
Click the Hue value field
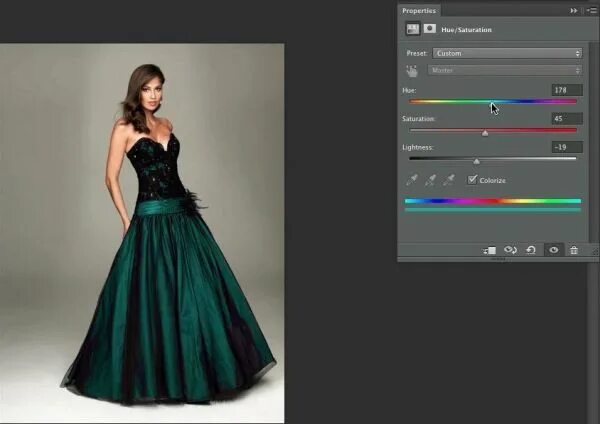tap(567, 90)
